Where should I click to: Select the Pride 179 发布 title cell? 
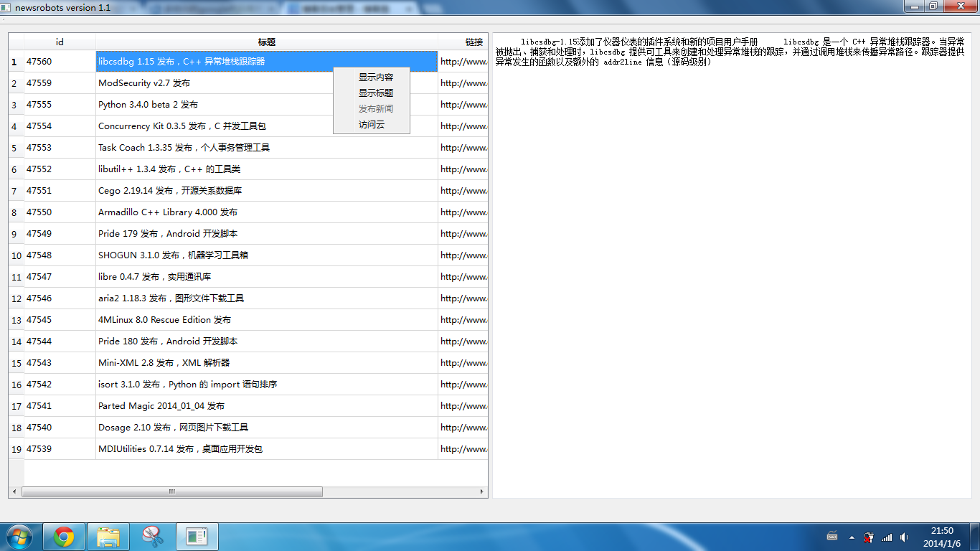(267, 234)
